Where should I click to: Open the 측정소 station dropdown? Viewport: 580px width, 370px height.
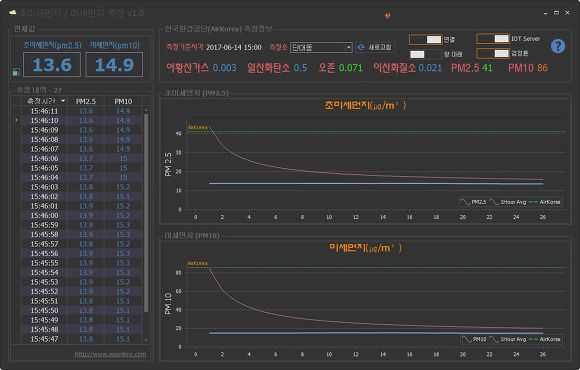(x=321, y=47)
